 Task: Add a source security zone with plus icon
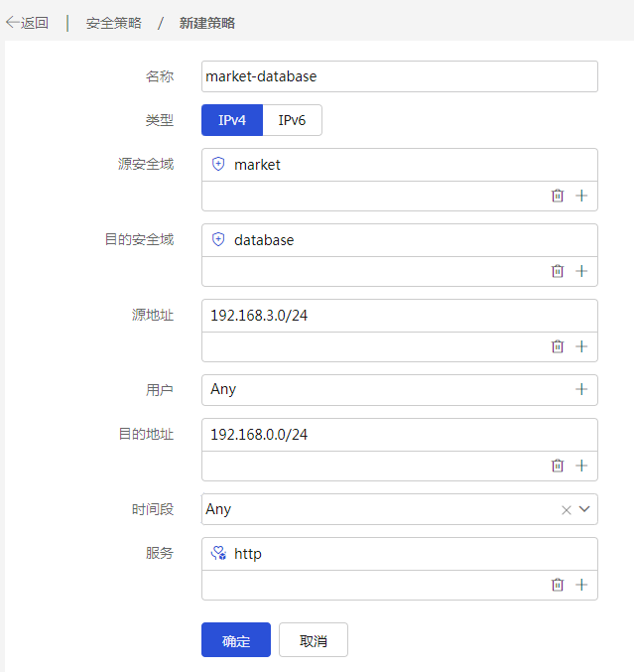(x=581, y=196)
